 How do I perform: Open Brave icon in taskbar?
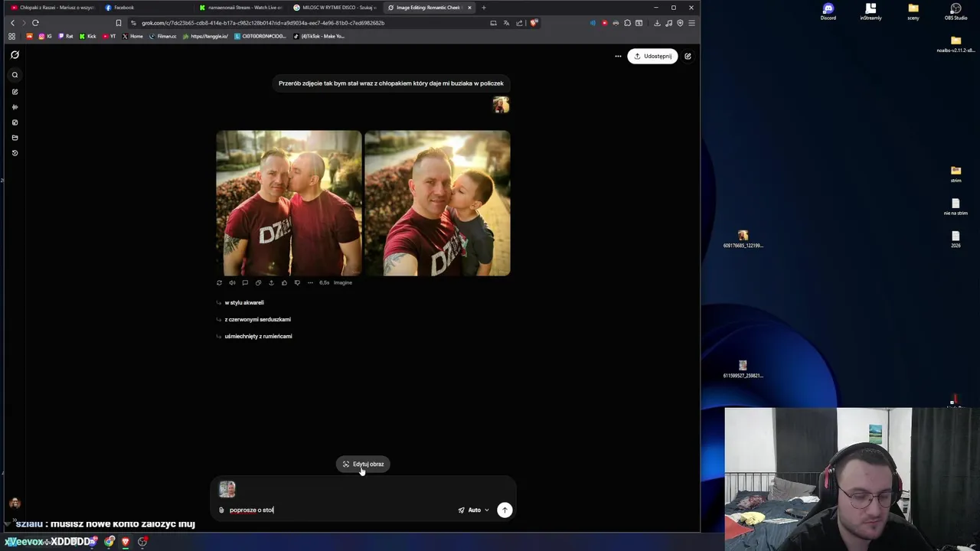(x=126, y=542)
